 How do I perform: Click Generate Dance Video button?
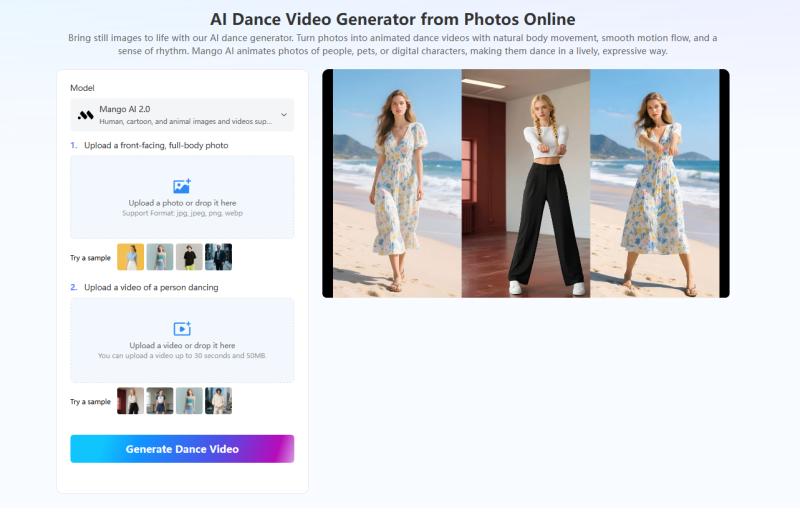[182, 449]
